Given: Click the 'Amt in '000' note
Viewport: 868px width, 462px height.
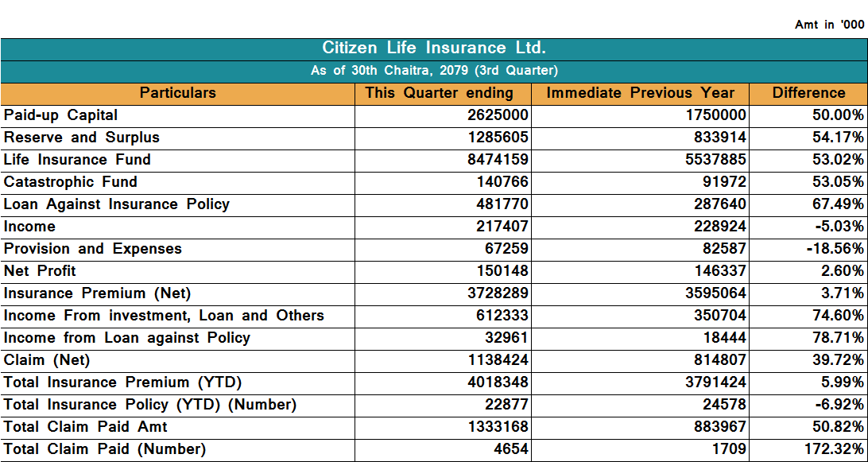Looking at the screenshot, I should tap(829, 25).
